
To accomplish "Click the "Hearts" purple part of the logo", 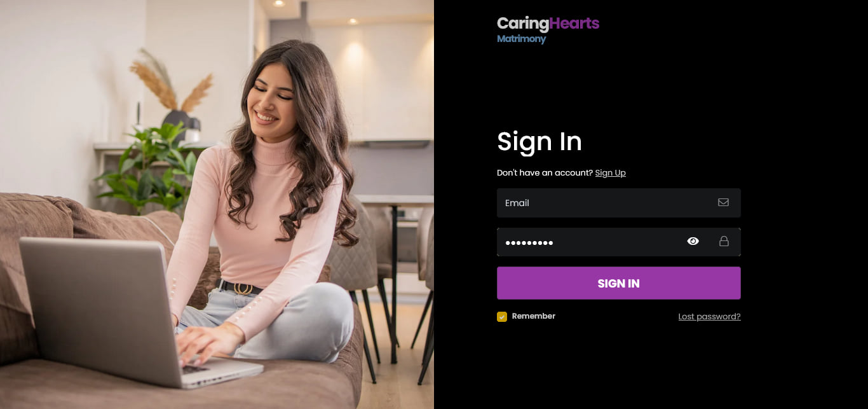I will [x=574, y=24].
